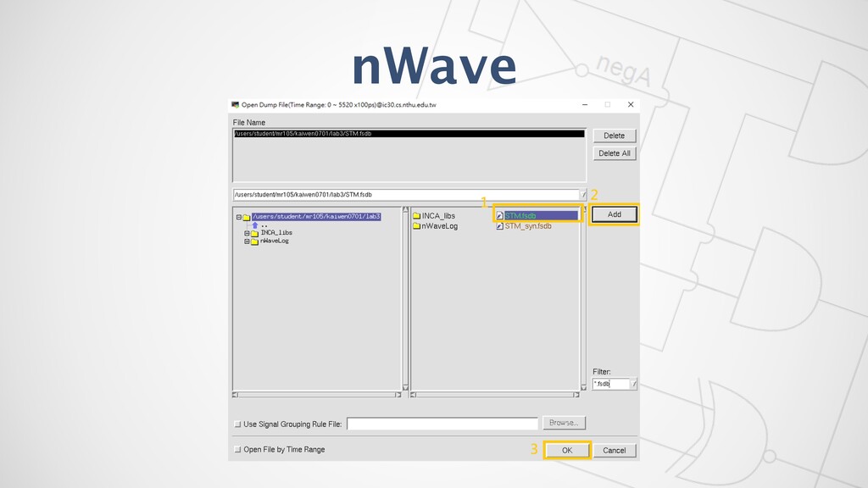This screenshot has width=868, height=488.
Task: Close the Open Dump File window
Action: click(631, 104)
